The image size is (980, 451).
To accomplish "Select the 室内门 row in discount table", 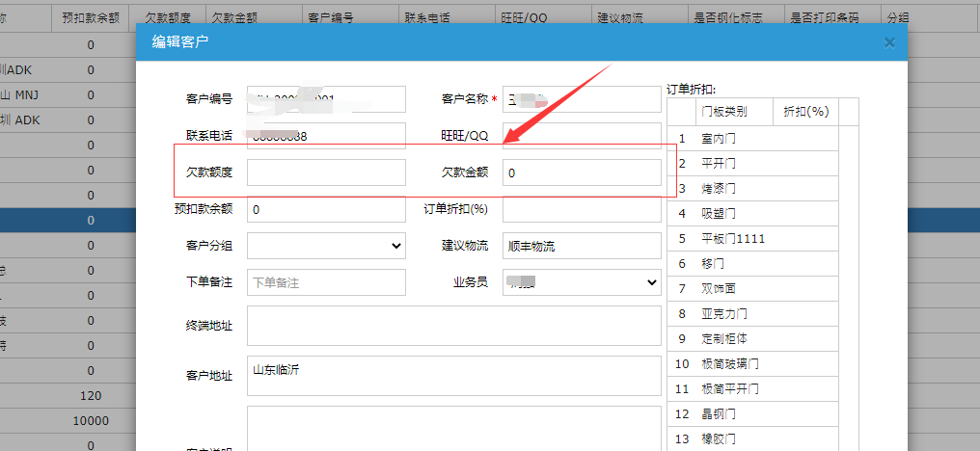I will pos(752,139).
